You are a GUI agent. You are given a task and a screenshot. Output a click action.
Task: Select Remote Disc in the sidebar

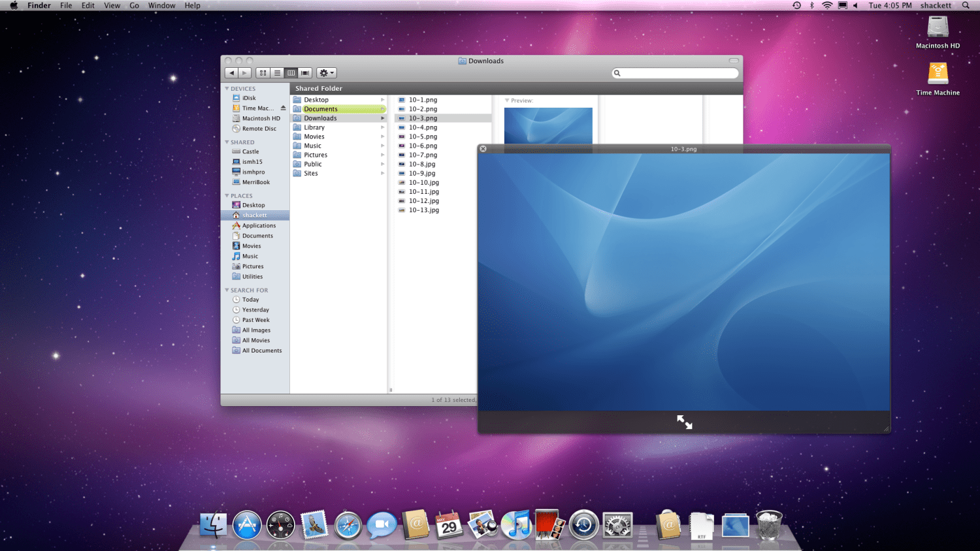click(255, 129)
